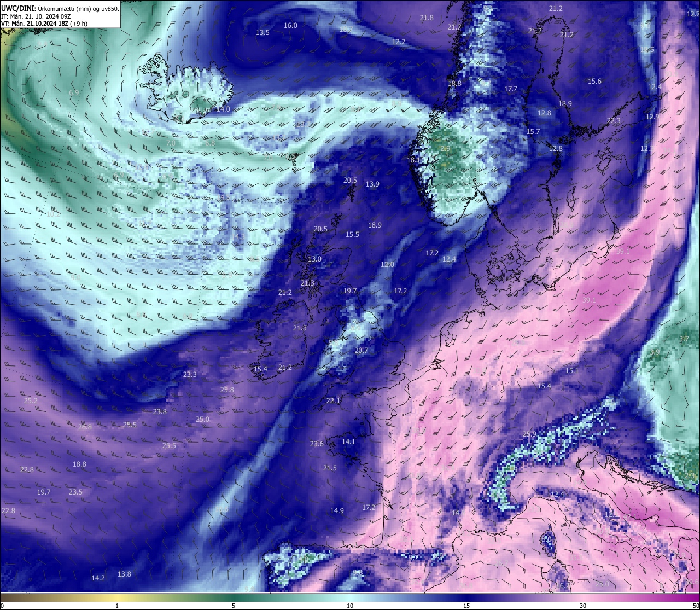Click the 25.9 value near the Alps
The width and height of the screenshot is (700, 610).
pos(529,434)
